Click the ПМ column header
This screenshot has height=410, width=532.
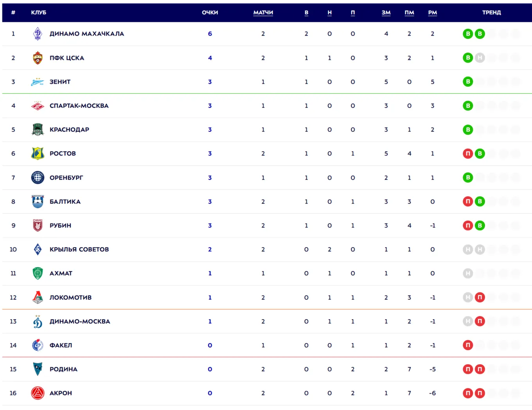(409, 13)
